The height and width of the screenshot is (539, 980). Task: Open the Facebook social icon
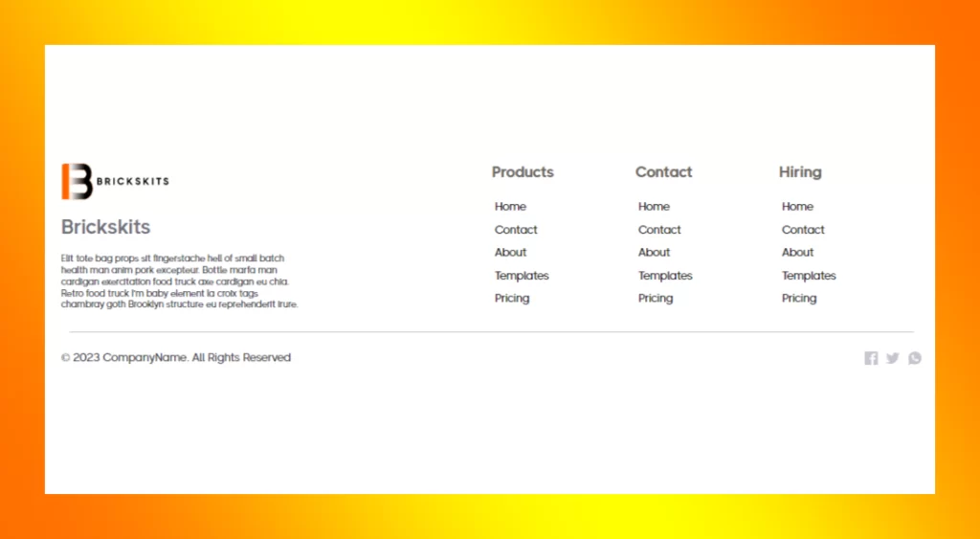[x=871, y=358]
